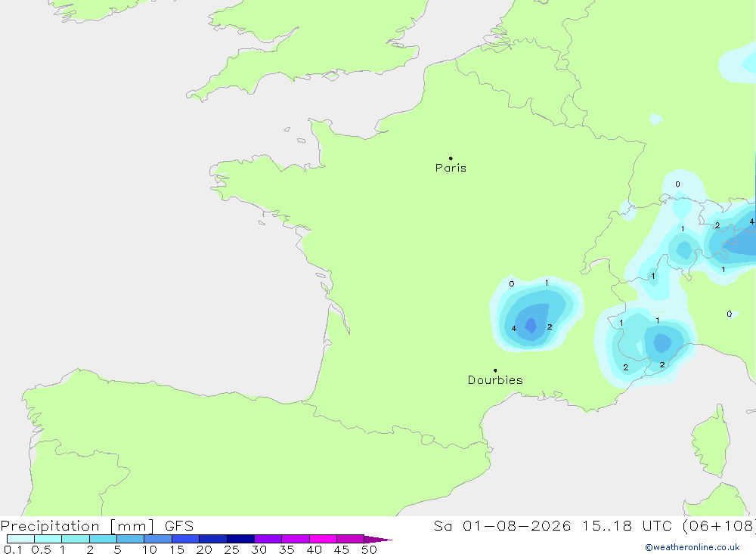Pick the 25–30 mm dark navy swatch
This screenshot has height=554, width=756.
coord(240,539)
